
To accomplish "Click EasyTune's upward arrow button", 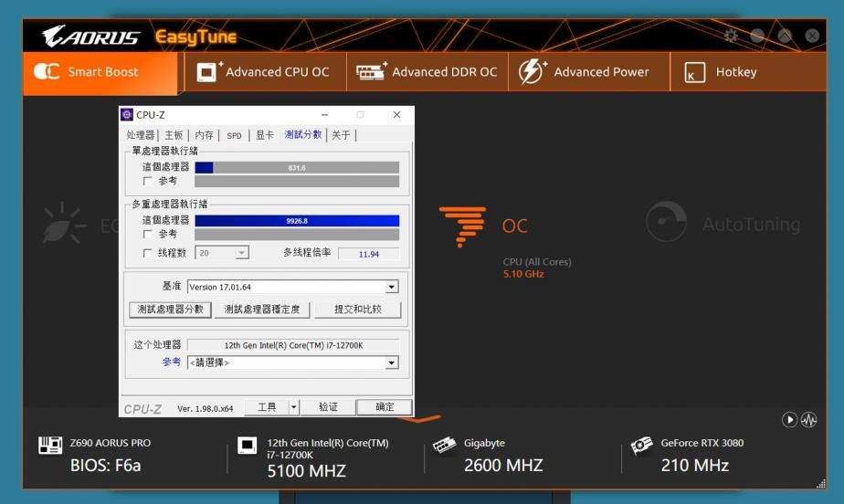I will (x=785, y=36).
